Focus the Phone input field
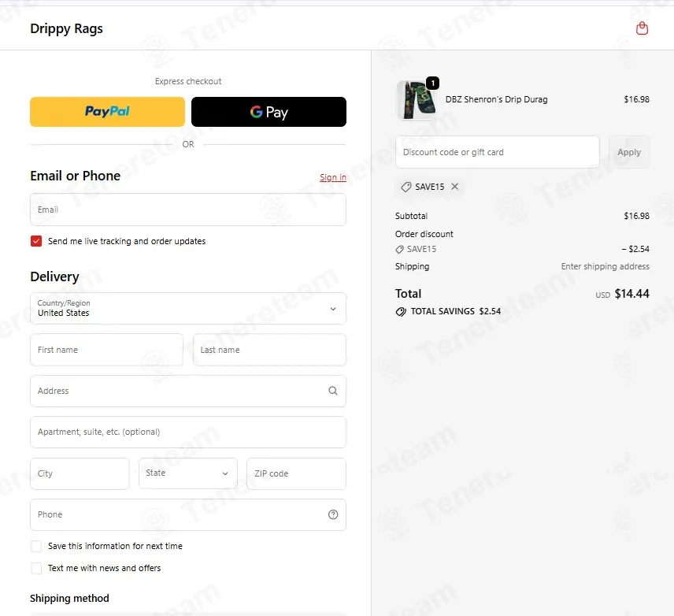674x616 pixels. (x=188, y=514)
